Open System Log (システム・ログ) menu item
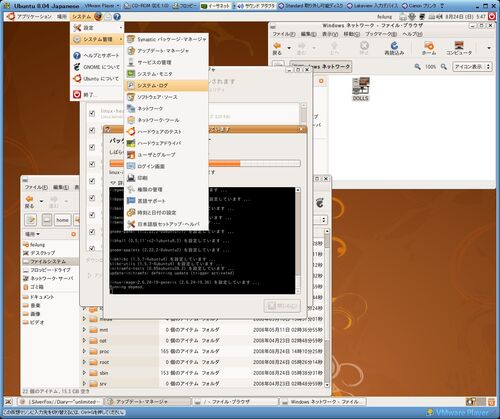This screenshot has width=500, height=419. [167, 85]
